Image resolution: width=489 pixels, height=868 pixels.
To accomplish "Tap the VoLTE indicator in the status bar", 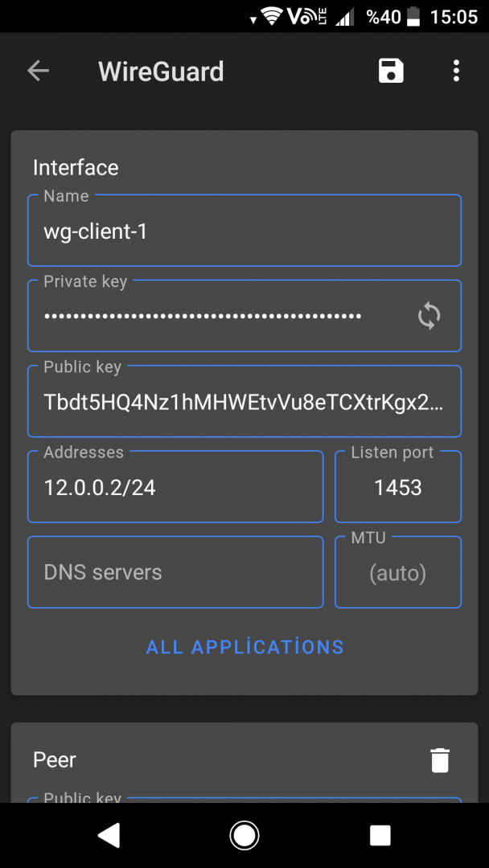I will point(308,16).
